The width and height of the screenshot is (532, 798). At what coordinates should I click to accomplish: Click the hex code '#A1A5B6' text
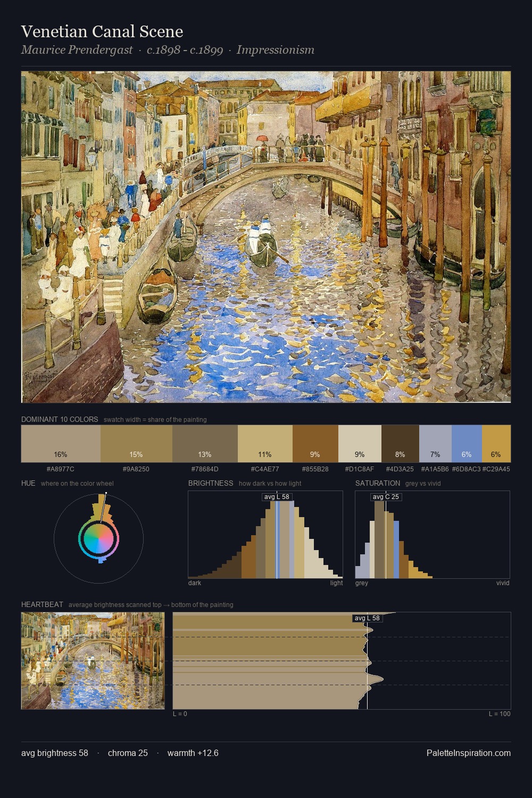435,469
